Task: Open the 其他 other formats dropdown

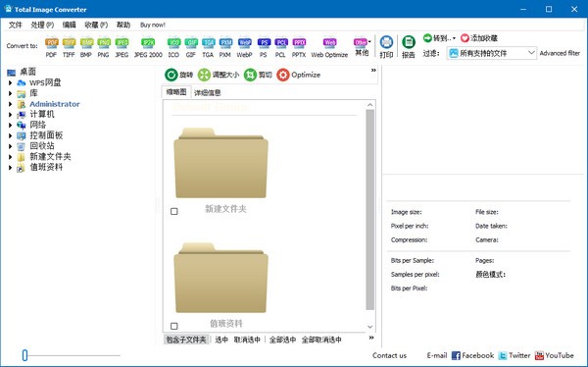Action: [362, 46]
